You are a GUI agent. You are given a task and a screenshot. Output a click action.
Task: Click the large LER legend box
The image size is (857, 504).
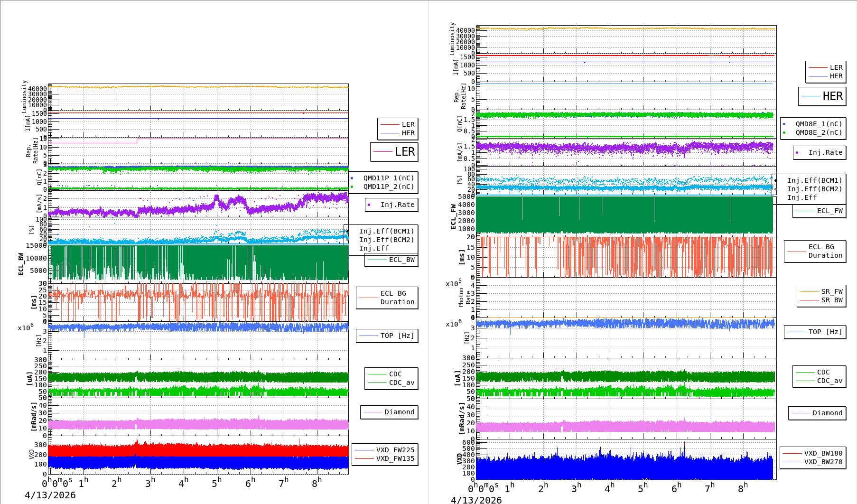[x=394, y=152]
